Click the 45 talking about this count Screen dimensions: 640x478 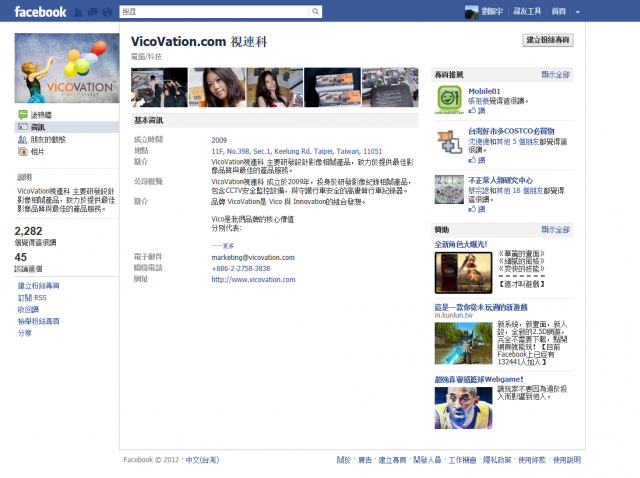point(20,257)
